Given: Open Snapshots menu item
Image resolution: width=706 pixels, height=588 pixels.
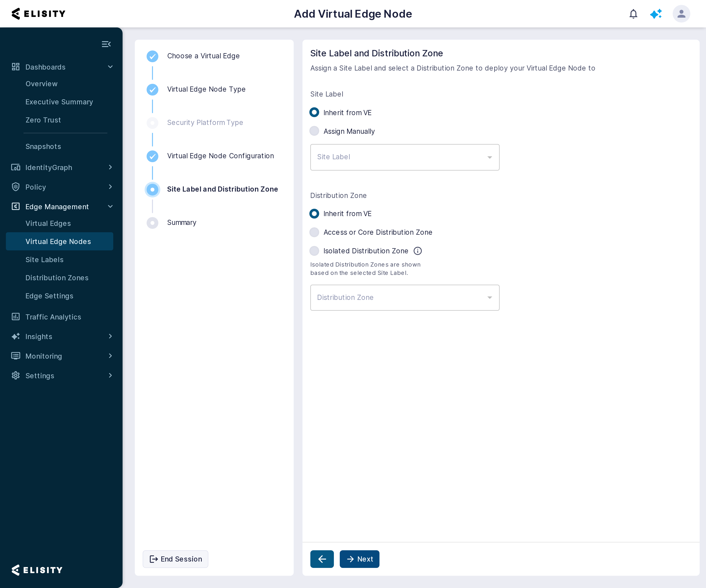Looking at the screenshot, I should [x=43, y=147].
